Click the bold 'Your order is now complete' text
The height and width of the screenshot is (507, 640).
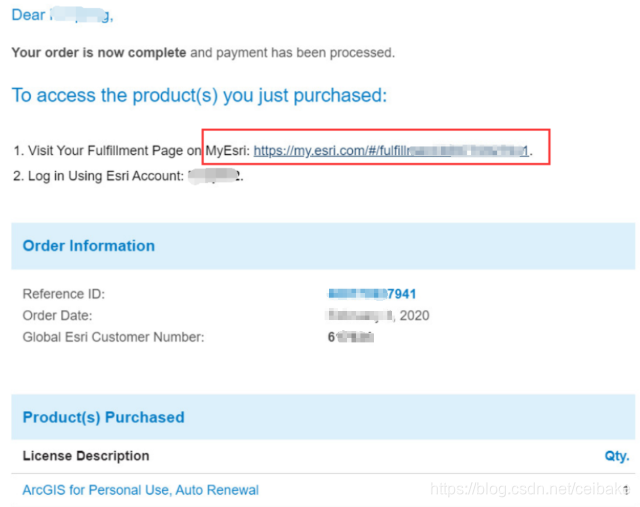[98, 52]
